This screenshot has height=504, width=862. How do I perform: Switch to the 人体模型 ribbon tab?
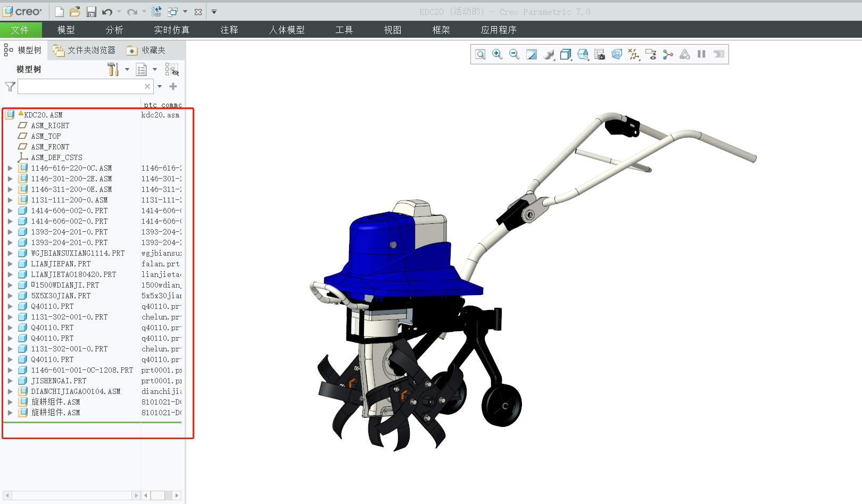point(287,30)
